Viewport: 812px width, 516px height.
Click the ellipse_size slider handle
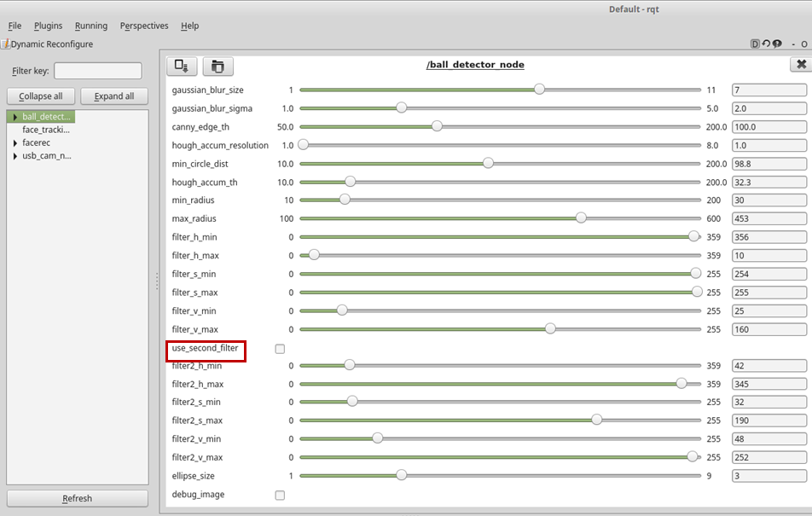(402, 475)
